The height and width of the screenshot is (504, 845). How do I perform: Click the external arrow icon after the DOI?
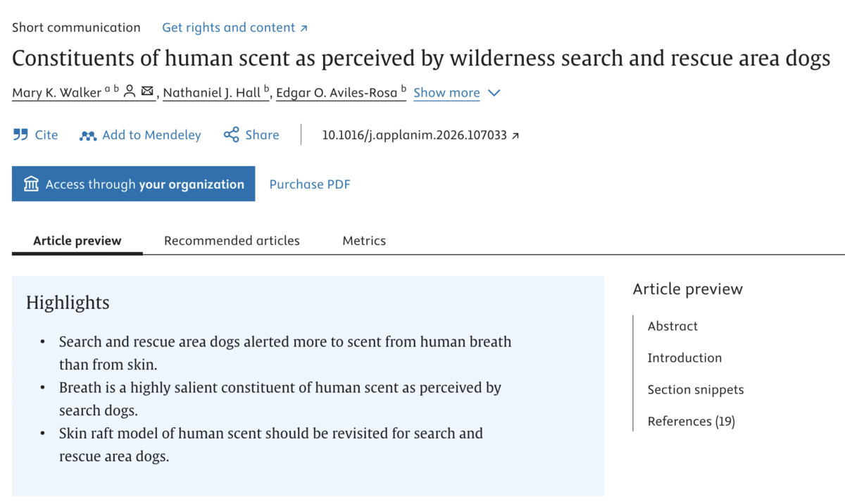(515, 136)
